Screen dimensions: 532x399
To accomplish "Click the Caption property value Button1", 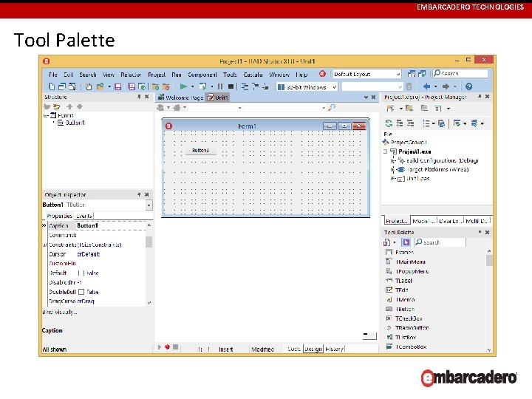I will (x=87, y=225).
